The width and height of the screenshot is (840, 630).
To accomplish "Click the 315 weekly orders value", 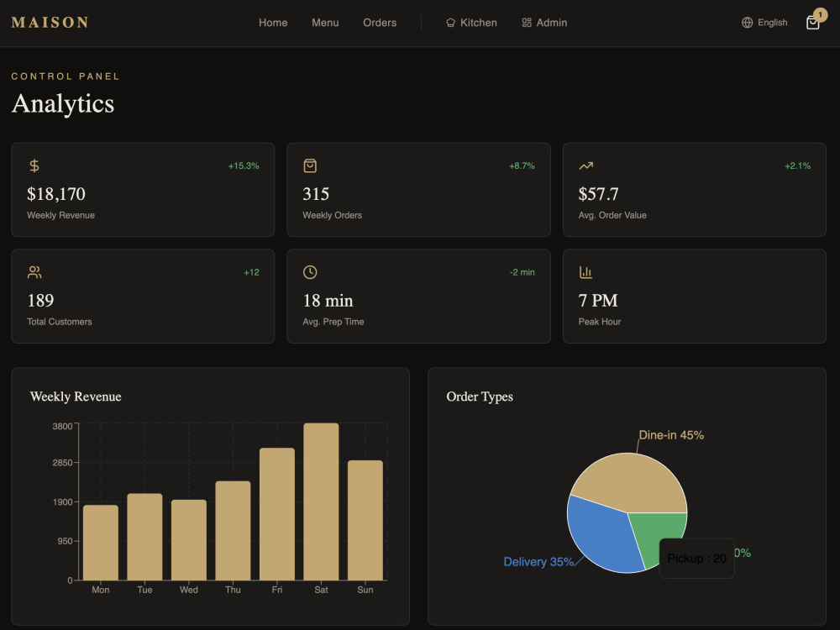I will (316, 194).
